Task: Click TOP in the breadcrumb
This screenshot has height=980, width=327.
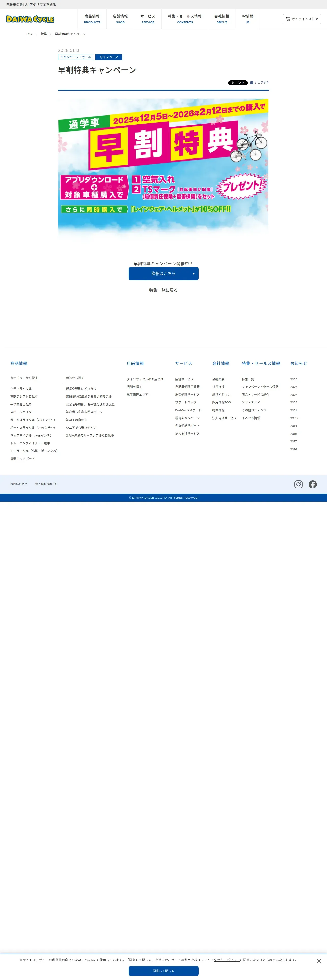Action: coord(29,34)
